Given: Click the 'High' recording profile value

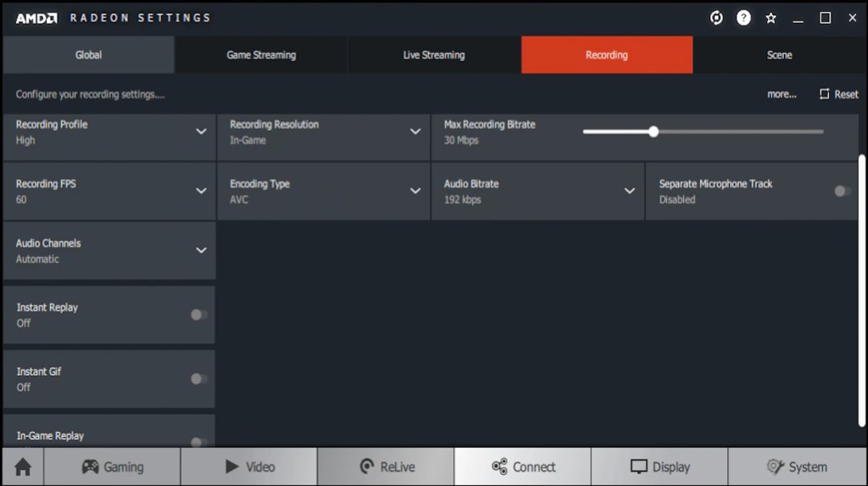Looking at the screenshot, I should point(25,140).
